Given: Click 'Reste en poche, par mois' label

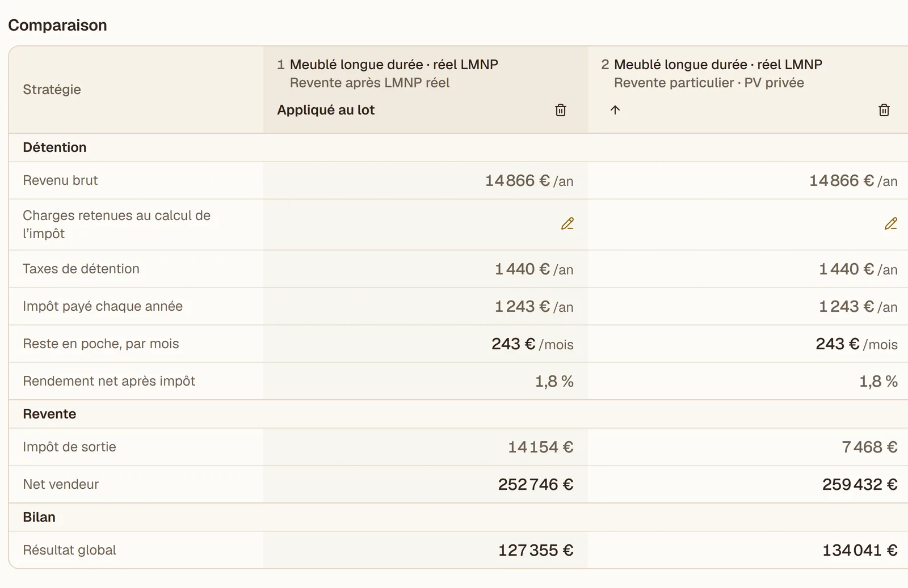Looking at the screenshot, I should [x=101, y=344].
